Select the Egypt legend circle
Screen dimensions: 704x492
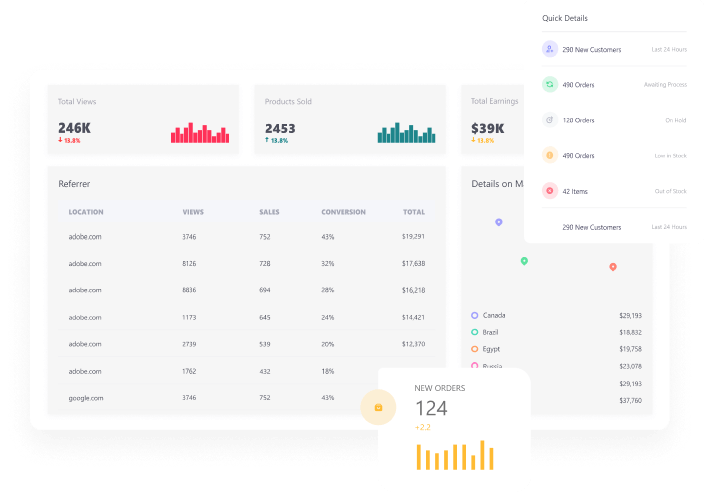pos(474,349)
